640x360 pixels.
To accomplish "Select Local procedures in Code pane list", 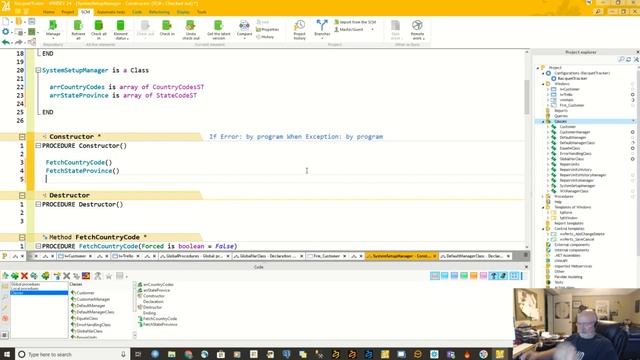I will pyautogui.click(x=24, y=289).
